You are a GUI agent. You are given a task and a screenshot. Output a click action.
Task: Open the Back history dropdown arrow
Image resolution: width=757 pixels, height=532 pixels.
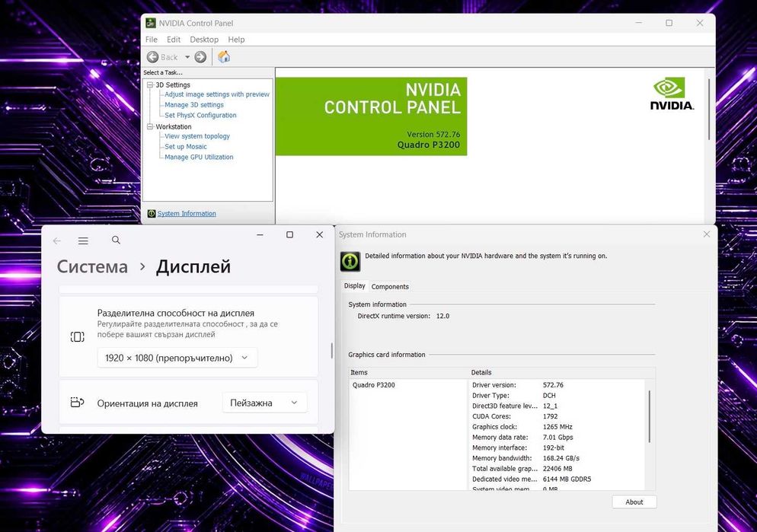[187, 57]
